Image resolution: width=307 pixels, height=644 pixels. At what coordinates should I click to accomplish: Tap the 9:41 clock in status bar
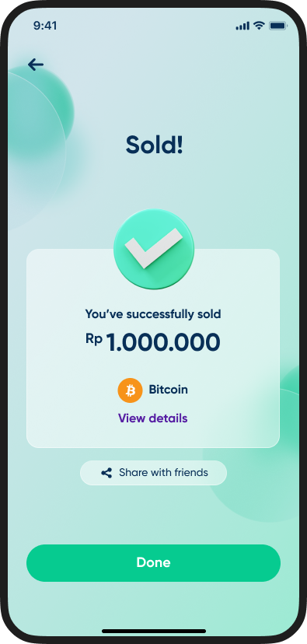[x=45, y=26]
